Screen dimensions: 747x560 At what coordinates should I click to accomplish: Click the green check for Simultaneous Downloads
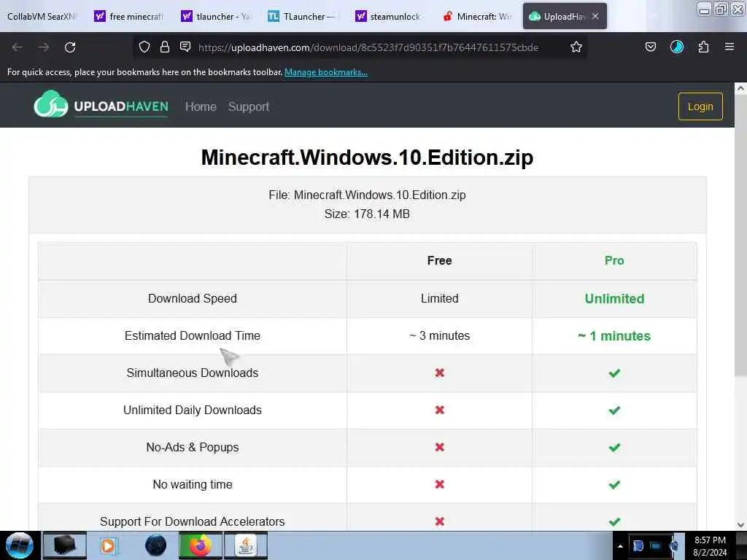pos(614,373)
